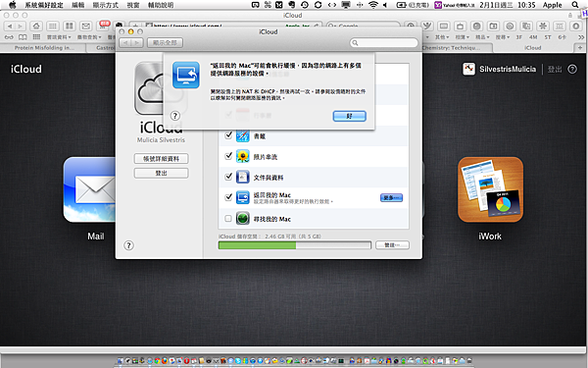Viewport: 588px width, 368px height.
Task: Show more bookmarks with the >> chevron
Action: coord(581,37)
